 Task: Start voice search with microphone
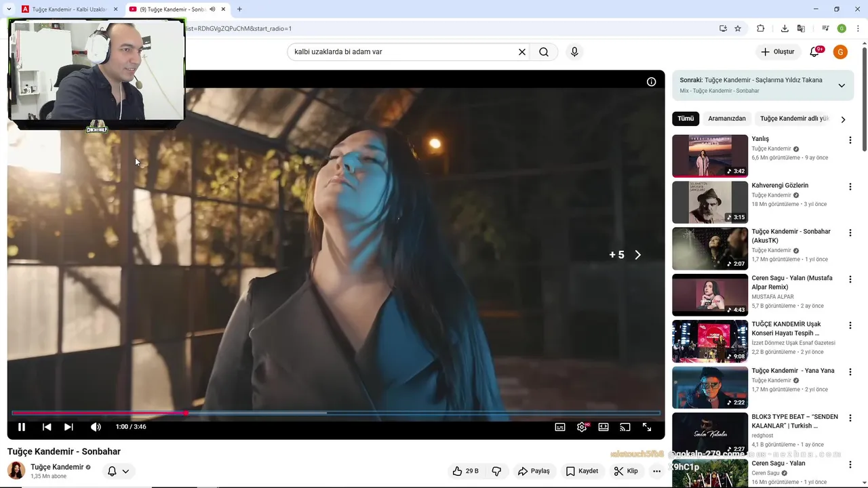click(x=574, y=52)
